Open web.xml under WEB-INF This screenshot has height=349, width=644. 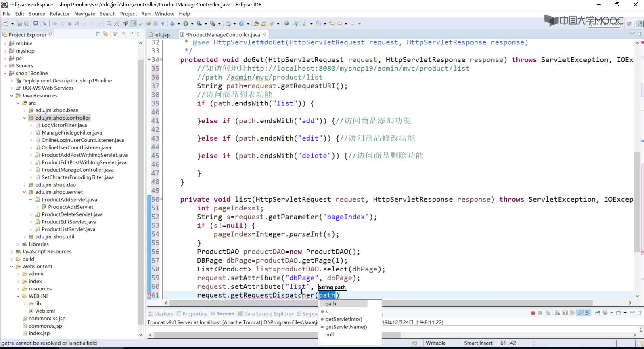(45, 311)
